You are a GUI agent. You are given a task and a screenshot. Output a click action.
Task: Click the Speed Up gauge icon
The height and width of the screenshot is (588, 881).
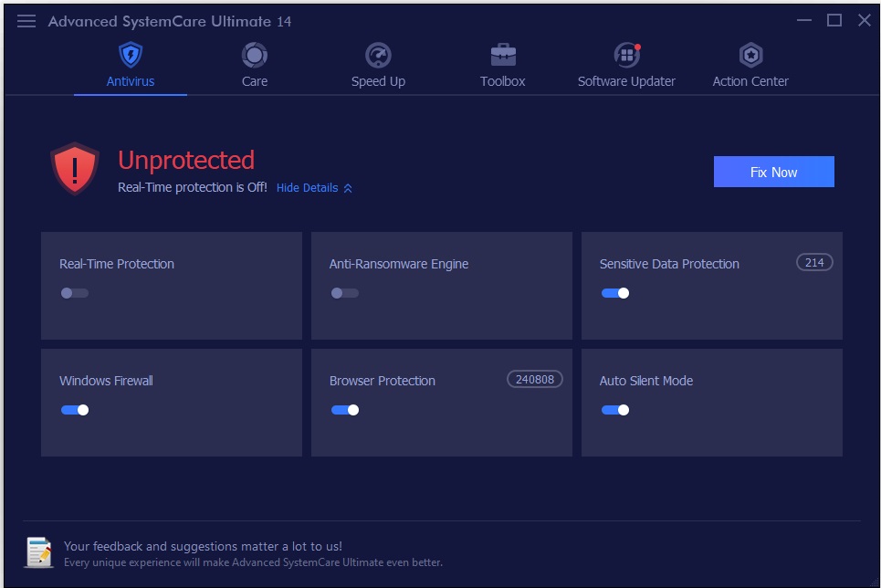click(378, 55)
